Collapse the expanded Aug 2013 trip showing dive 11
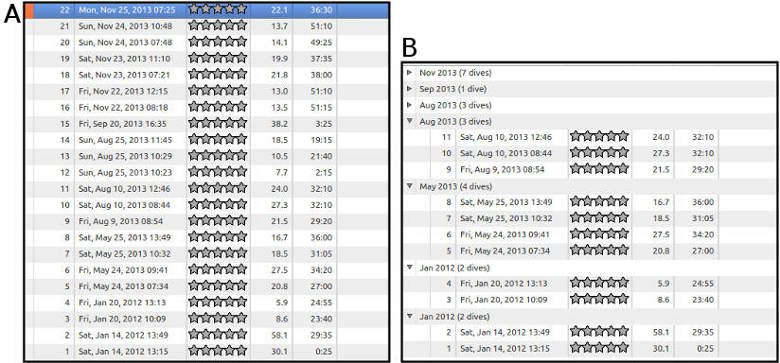780x363 pixels. 409,121
